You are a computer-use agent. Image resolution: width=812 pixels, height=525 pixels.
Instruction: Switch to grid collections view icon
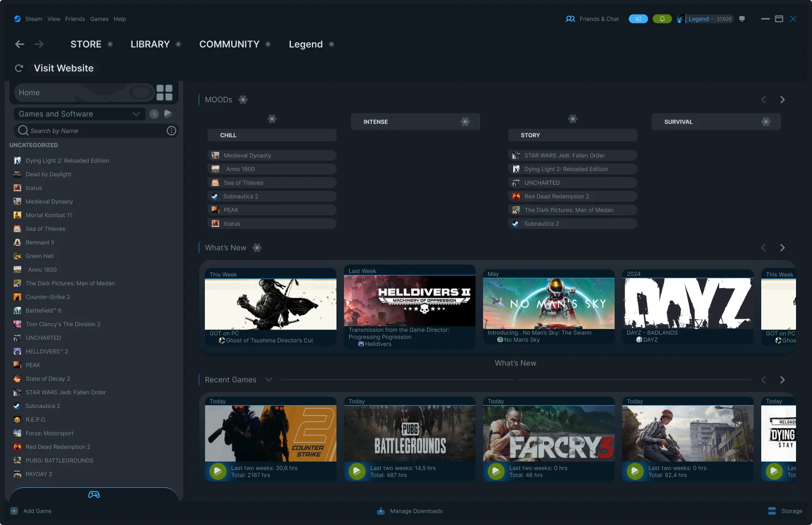point(164,93)
